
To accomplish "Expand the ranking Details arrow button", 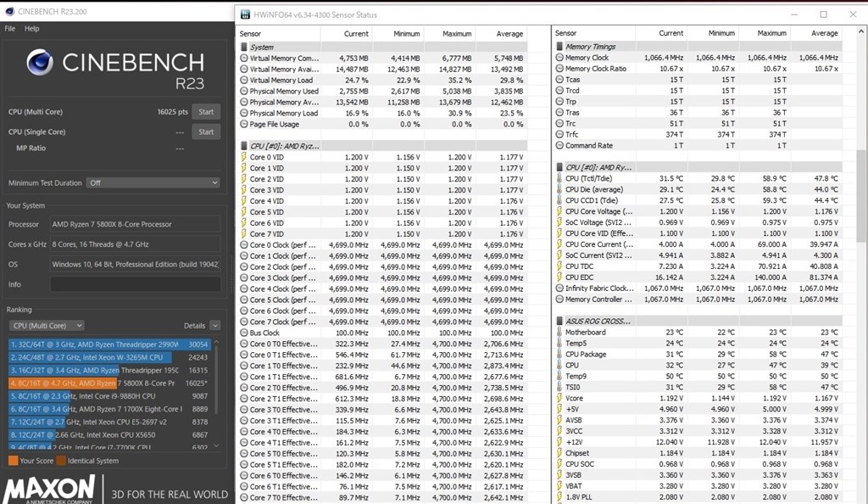I will (x=215, y=326).
